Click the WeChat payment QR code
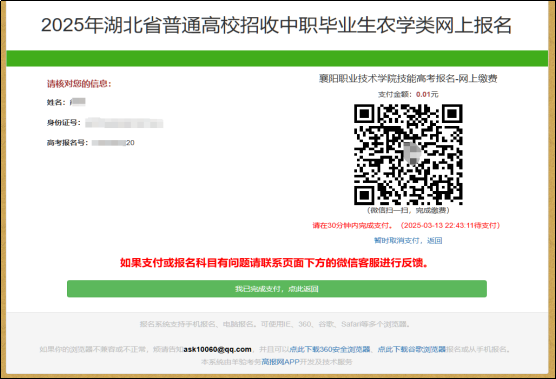 [408, 154]
